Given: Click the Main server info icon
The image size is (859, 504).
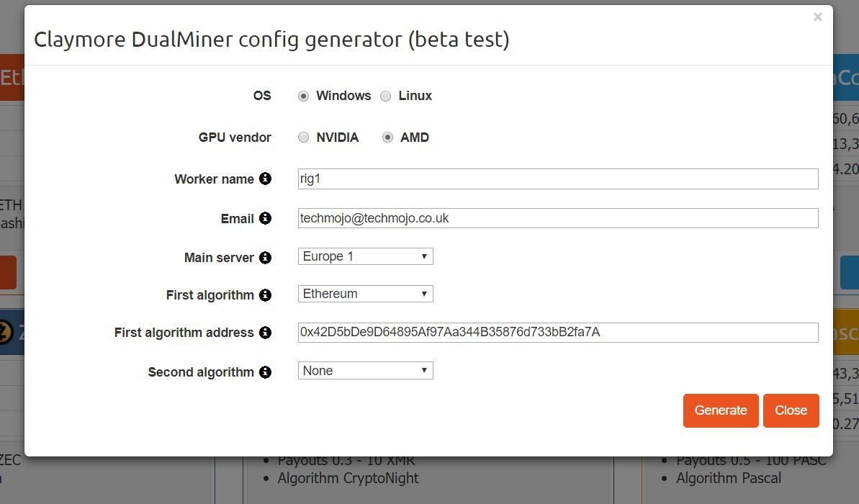Looking at the screenshot, I should (265, 258).
